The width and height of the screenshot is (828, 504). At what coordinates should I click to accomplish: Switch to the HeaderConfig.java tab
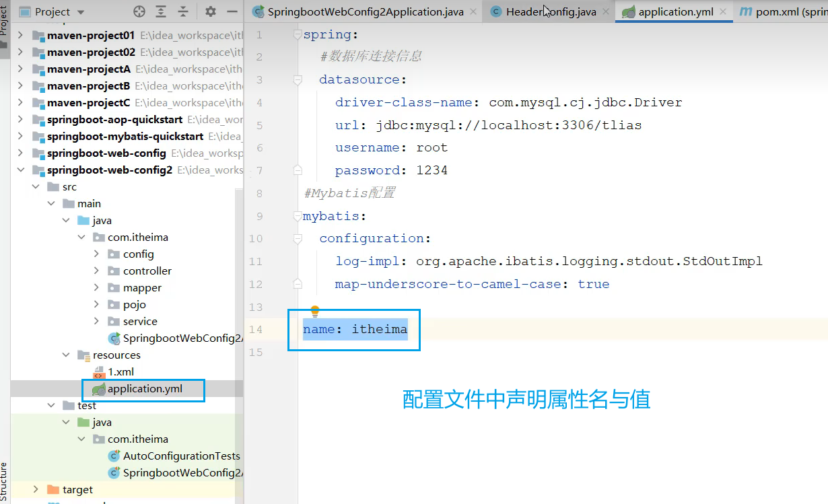(x=550, y=12)
